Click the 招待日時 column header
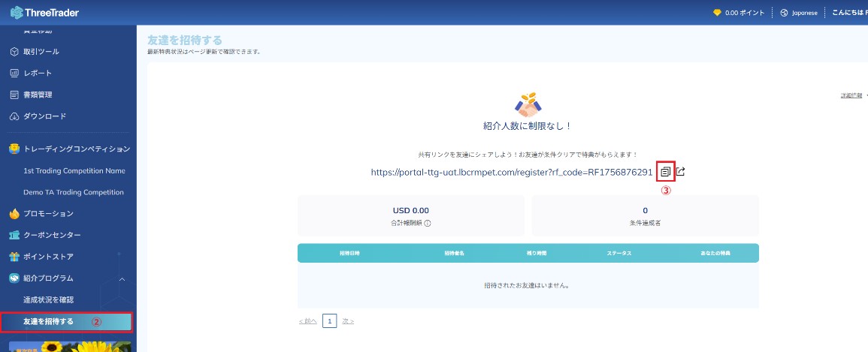 click(350, 253)
